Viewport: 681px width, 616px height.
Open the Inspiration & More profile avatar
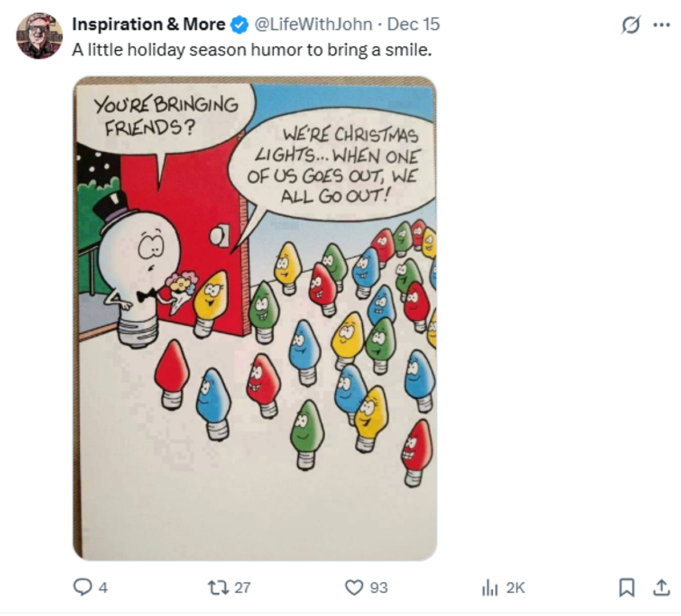coord(39,36)
